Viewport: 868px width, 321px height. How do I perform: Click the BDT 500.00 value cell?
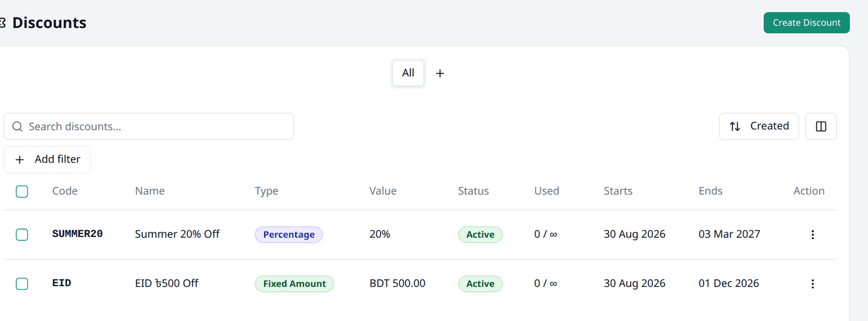[397, 283]
